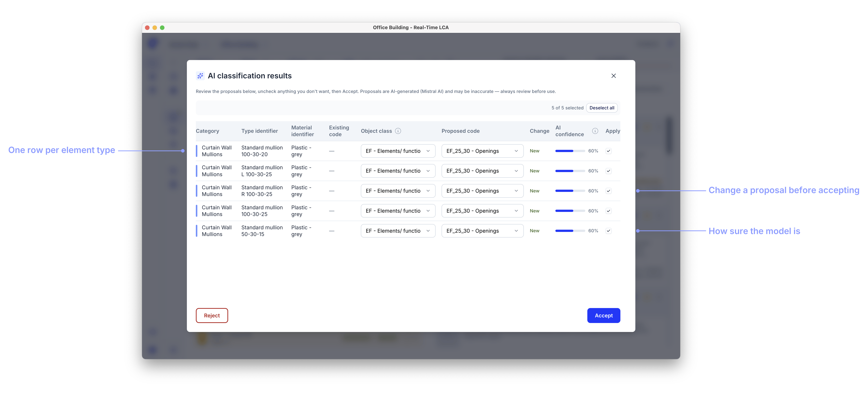Click confidence bar for mullion 50-30-15
This screenshot has height=395, width=868.
tap(570, 231)
